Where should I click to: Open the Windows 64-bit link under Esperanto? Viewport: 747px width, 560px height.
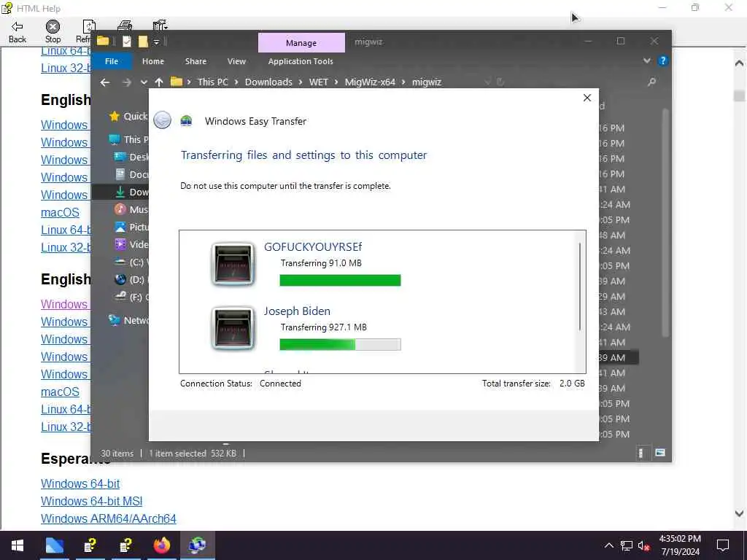(x=80, y=483)
